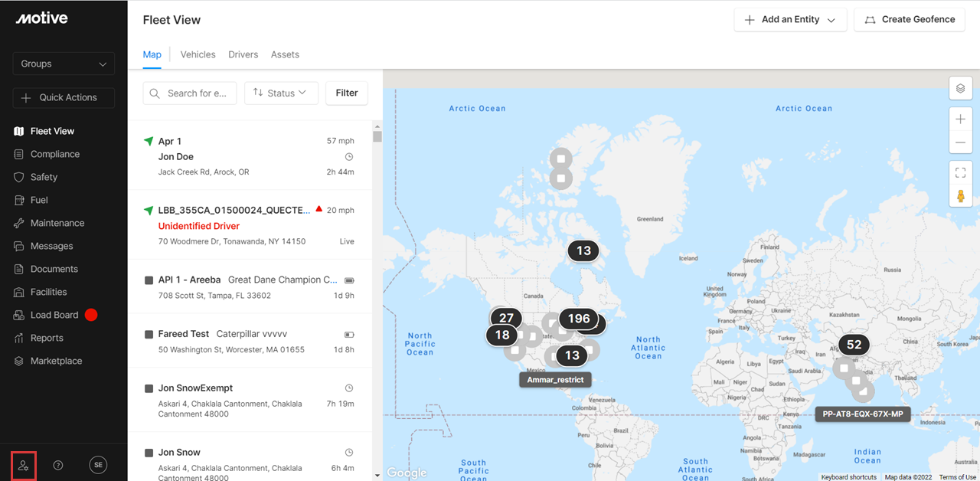Screen dimensions: 980x481
Task: Open the Terms of Use link
Action: coord(957,477)
